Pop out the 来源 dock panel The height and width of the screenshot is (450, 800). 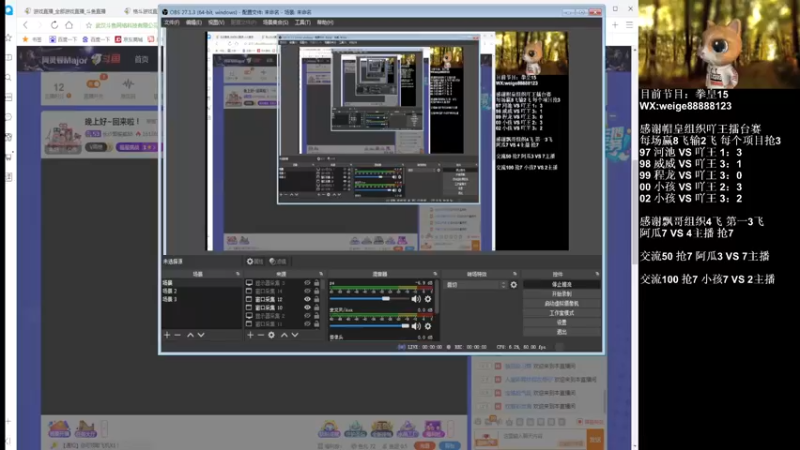pyautogui.click(x=321, y=274)
